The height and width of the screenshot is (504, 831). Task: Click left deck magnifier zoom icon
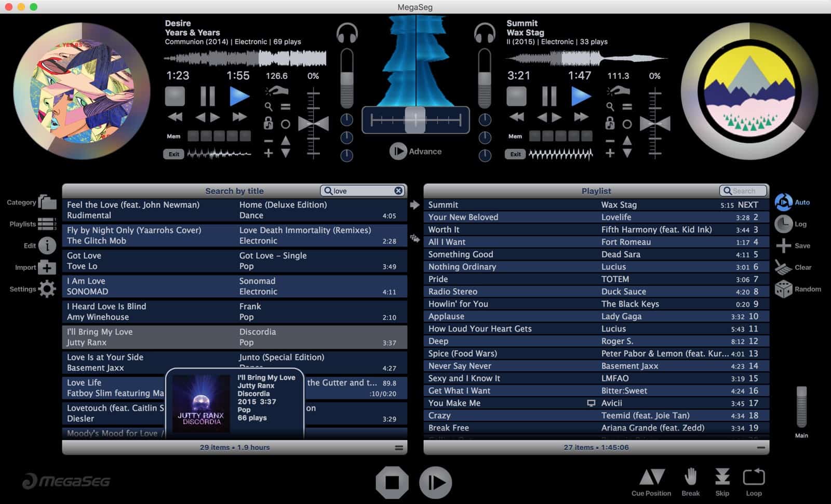pyautogui.click(x=268, y=107)
